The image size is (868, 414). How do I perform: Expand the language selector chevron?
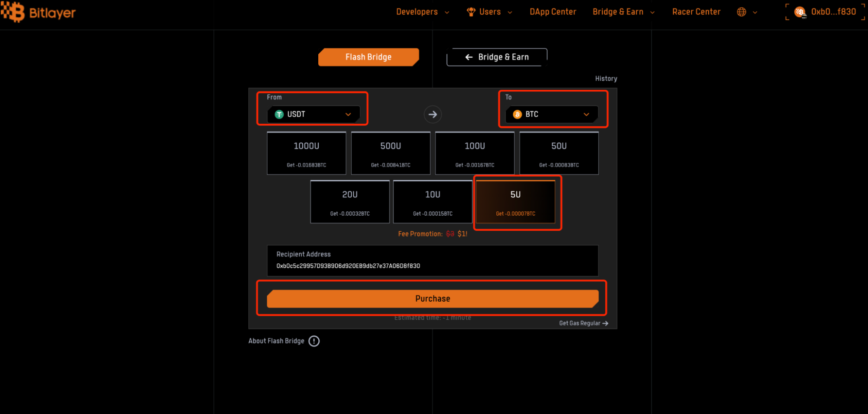755,13
